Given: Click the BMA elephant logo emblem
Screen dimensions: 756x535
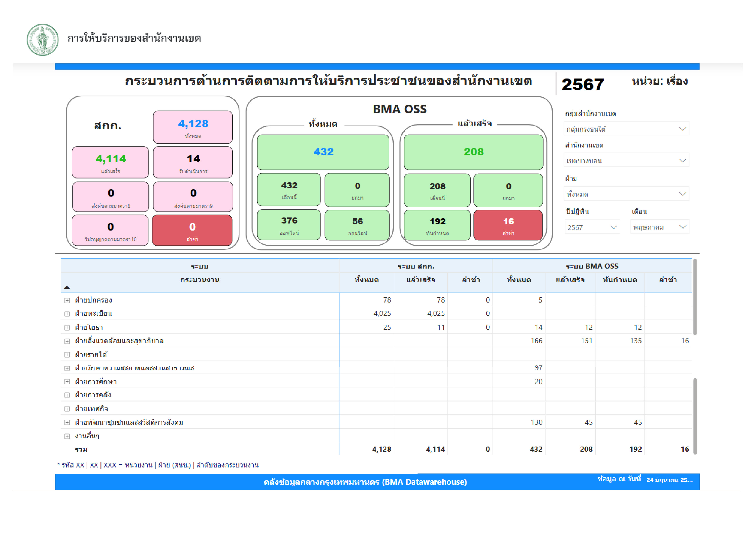Looking at the screenshot, I should [42, 39].
